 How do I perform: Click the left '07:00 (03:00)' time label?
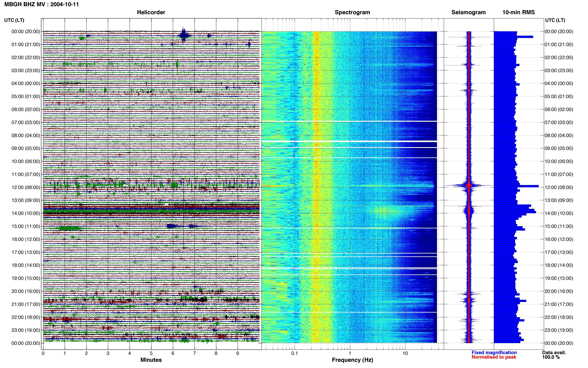(26, 122)
